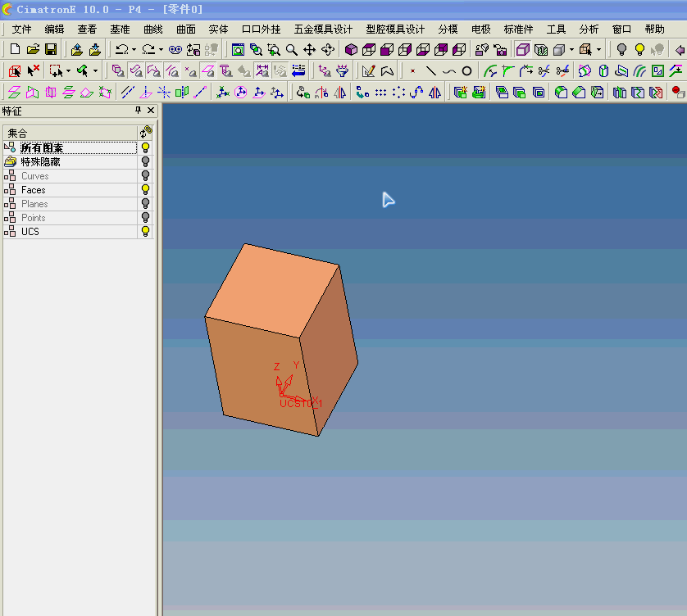Open the 曲面 menu
The width and height of the screenshot is (687, 616).
click(x=186, y=29)
